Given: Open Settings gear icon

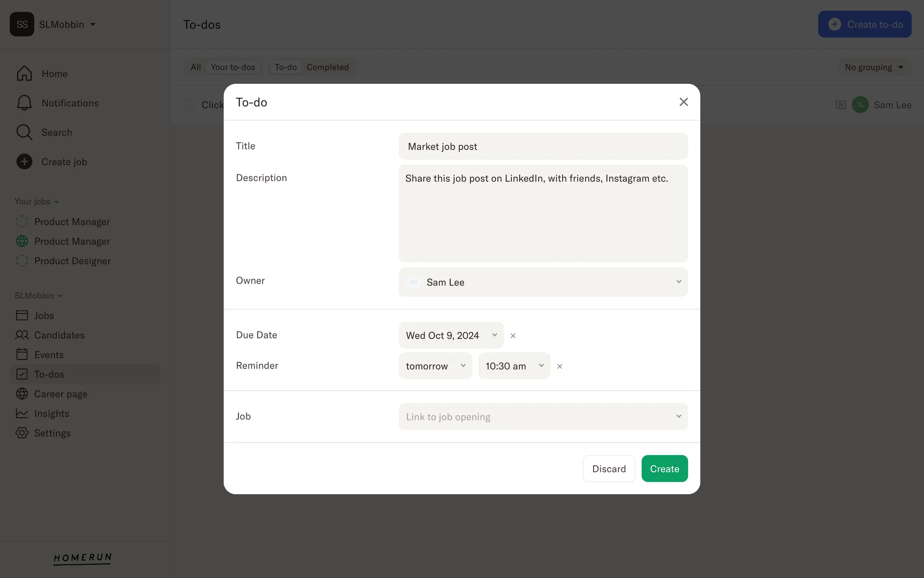Looking at the screenshot, I should [x=22, y=433].
